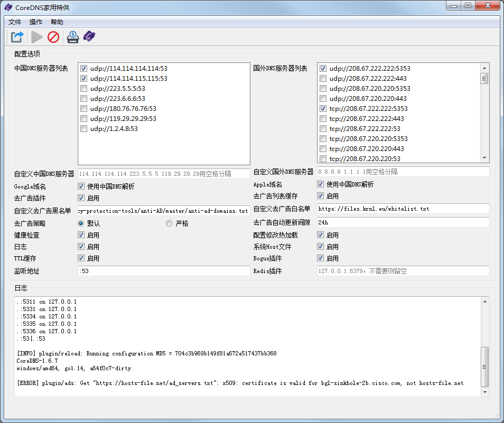Click the donate printer-like icon with dollar sign
This screenshot has width=504, height=423.
pos(73,37)
